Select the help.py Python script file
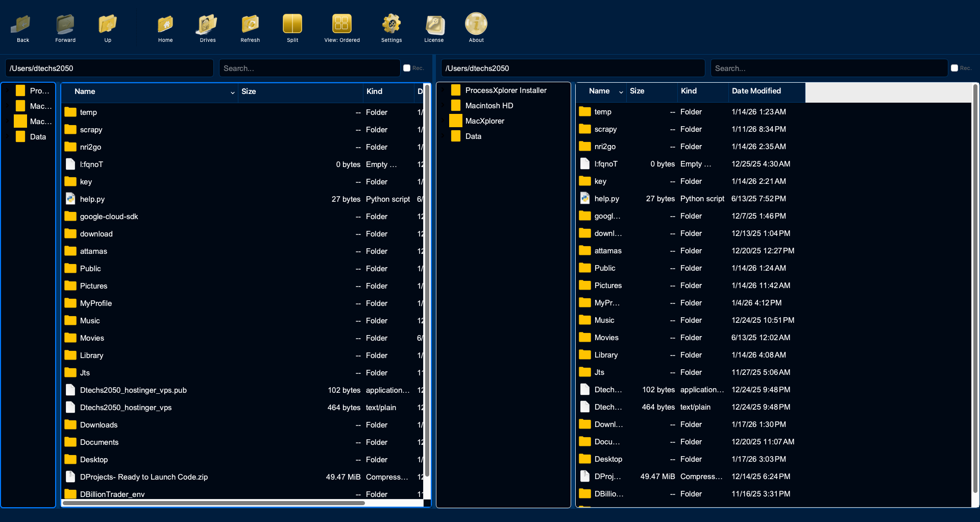 [x=92, y=199]
